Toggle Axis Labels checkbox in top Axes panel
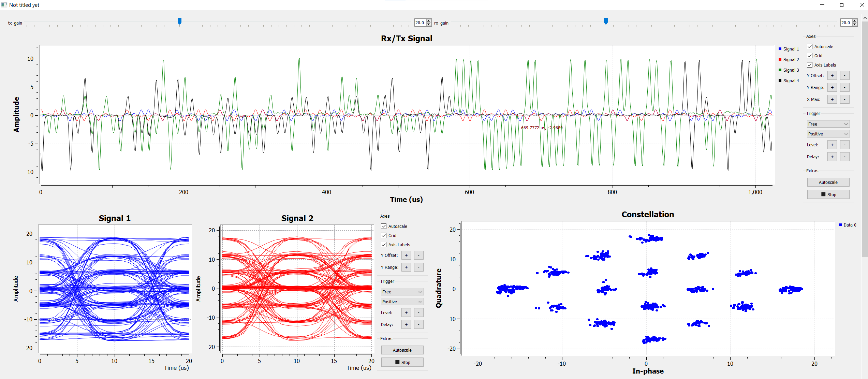The image size is (868, 379). (810, 65)
